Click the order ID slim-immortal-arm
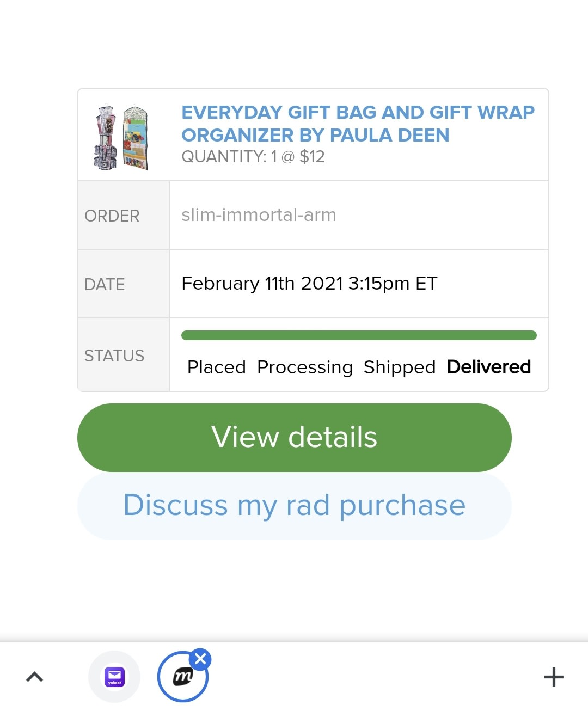 pos(259,215)
